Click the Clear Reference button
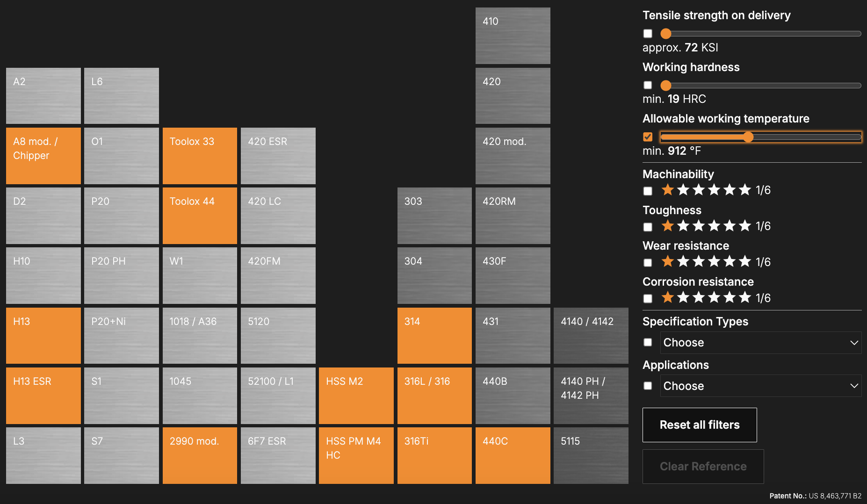Viewport: 867px width, 504px height. click(703, 467)
